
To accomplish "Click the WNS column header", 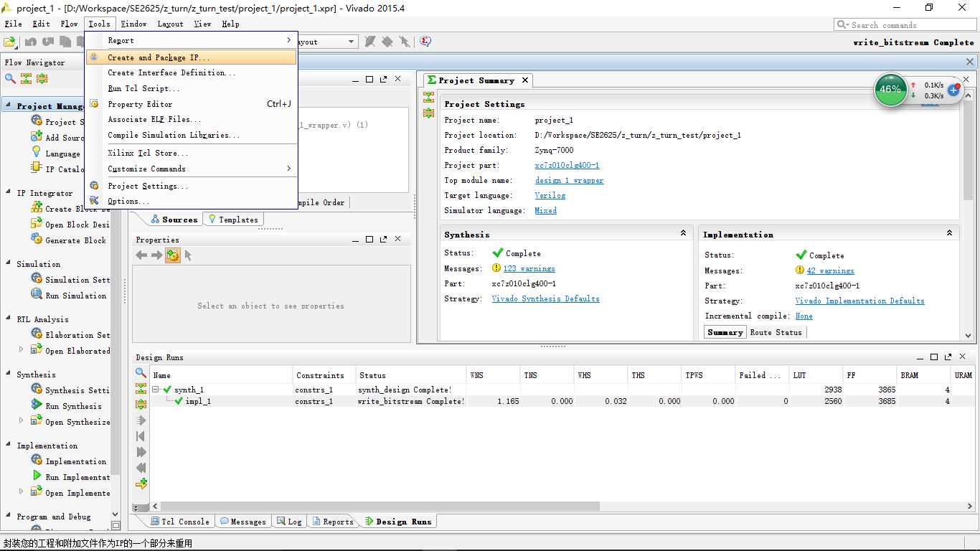I will [x=492, y=375].
